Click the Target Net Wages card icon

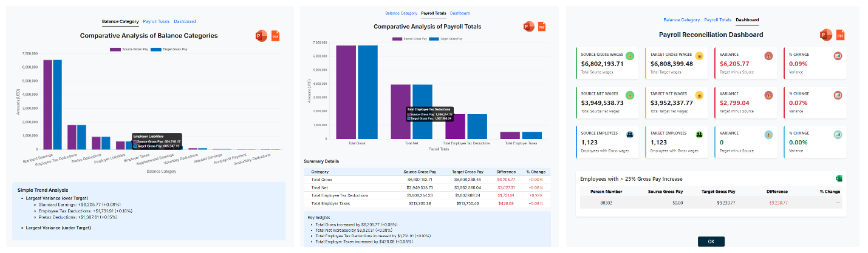point(699,95)
